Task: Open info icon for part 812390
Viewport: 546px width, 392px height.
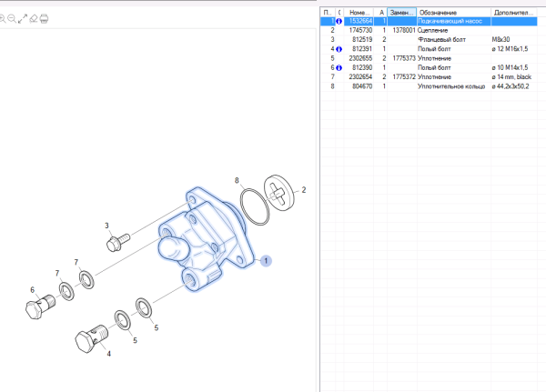Action: [339, 68]
